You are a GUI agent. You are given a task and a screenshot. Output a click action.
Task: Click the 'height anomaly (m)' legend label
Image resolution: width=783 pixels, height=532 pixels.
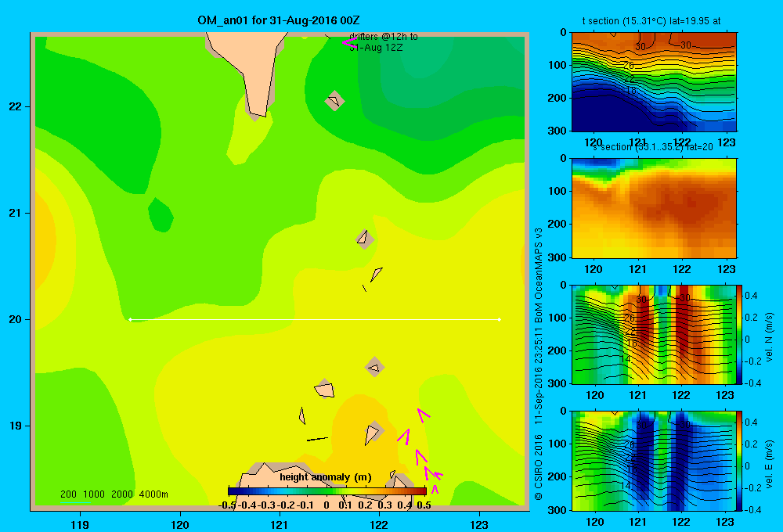(326, 477)
